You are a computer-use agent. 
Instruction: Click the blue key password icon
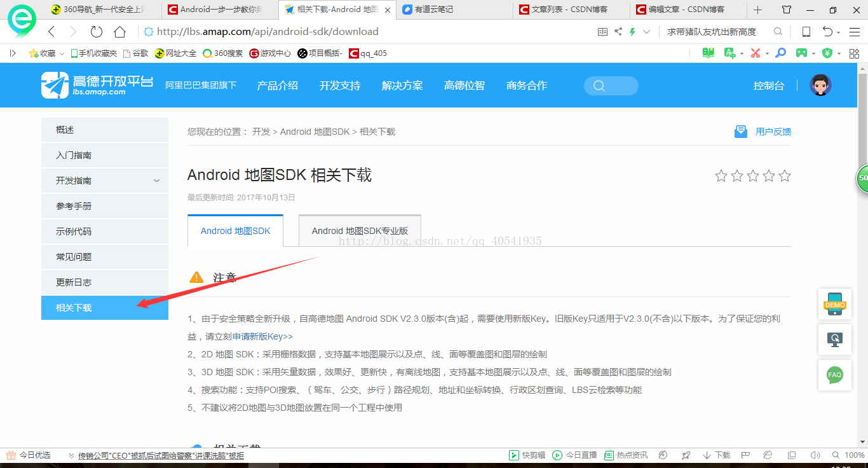[x=780, y=53]
